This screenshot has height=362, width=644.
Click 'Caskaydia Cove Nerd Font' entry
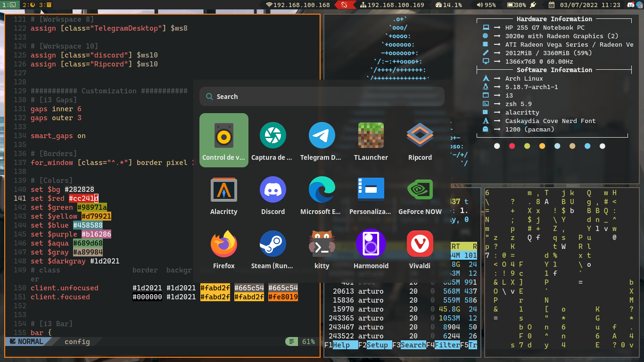(551, 121)
